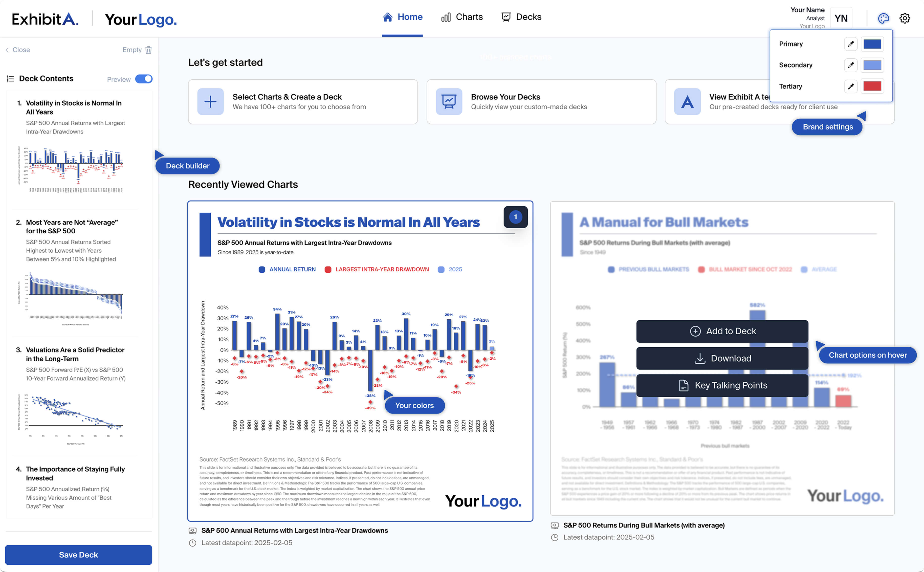Image resolution: width=924 pixels, height=572 pixels.
Task: Click the Key Talking Points button
Action: (x=722, y=385)
